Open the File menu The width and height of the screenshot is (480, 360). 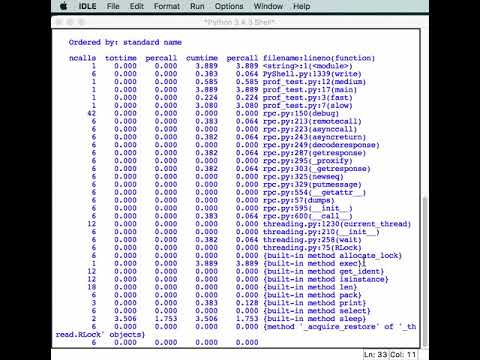[113, 6]
